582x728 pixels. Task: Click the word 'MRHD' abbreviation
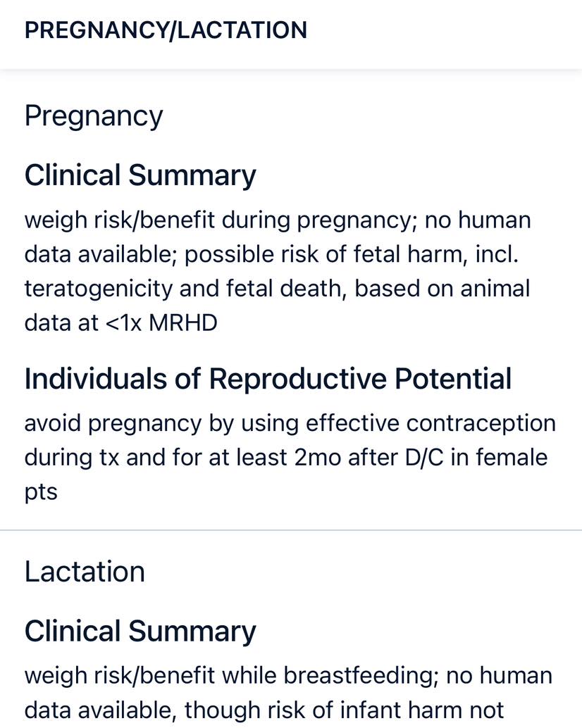[x=183, y=322]
